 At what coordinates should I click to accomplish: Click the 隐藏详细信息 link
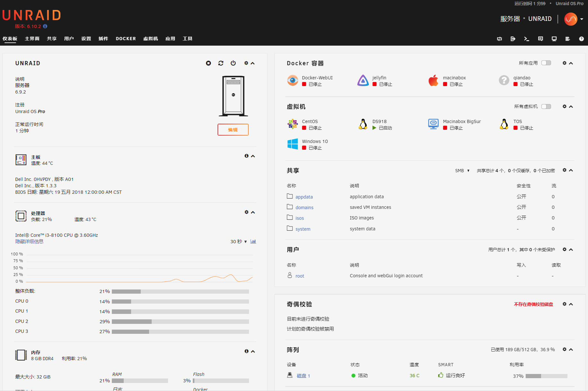tap(29, 242)
